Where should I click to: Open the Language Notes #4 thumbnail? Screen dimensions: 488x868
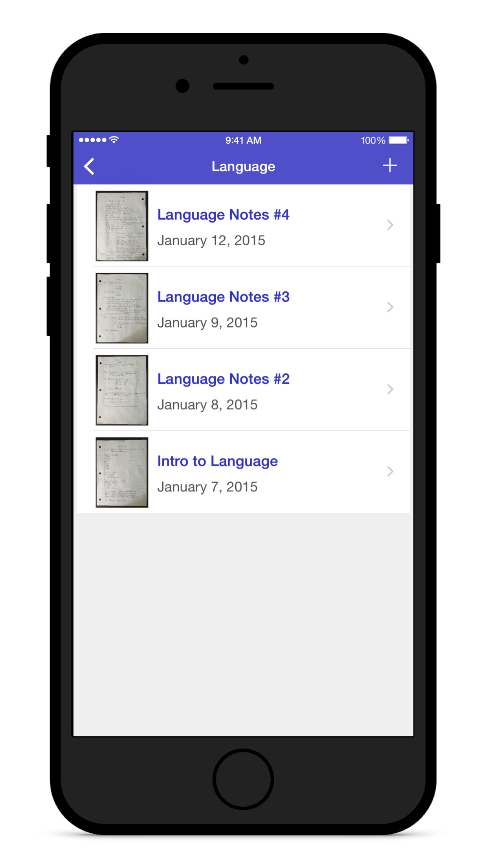[122, 226]
